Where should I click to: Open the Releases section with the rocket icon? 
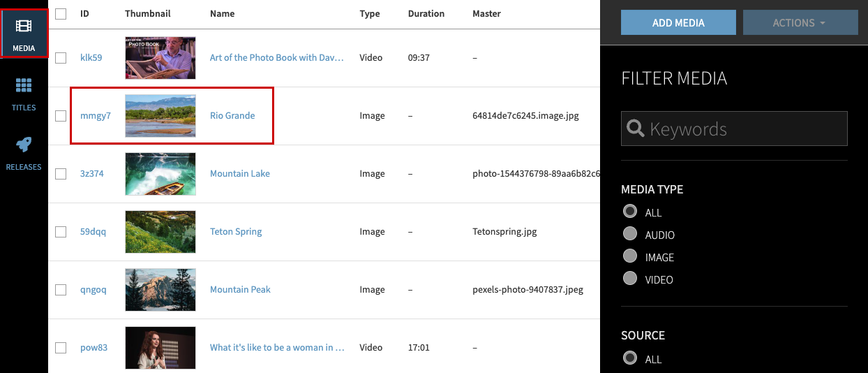tap(24, 154)
